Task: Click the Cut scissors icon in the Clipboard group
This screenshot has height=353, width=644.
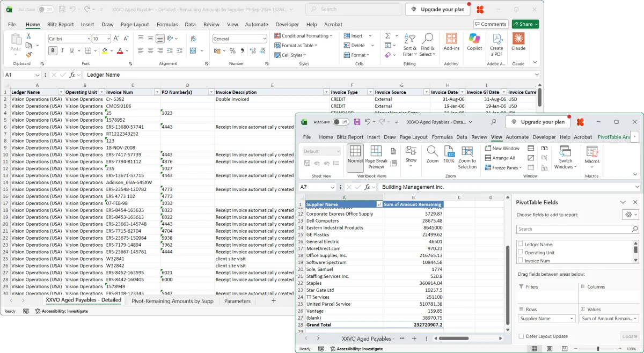Action: [x=29, y=36]
